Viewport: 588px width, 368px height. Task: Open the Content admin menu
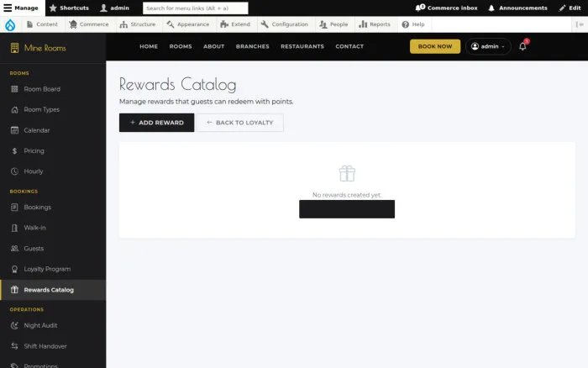[x=42, y=24]
